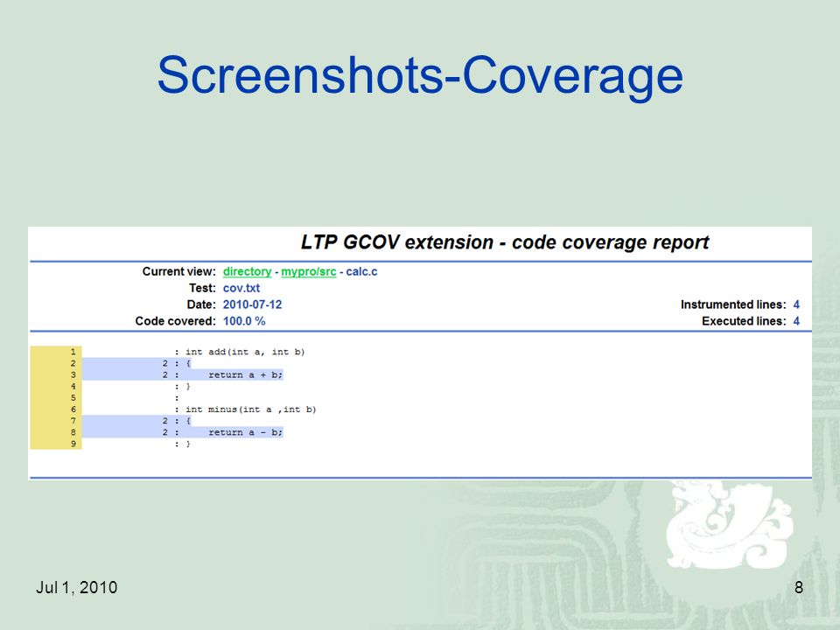Click the 'Test:' label
The width and height of the screenshot is (840, 630).
pos(202,288)
